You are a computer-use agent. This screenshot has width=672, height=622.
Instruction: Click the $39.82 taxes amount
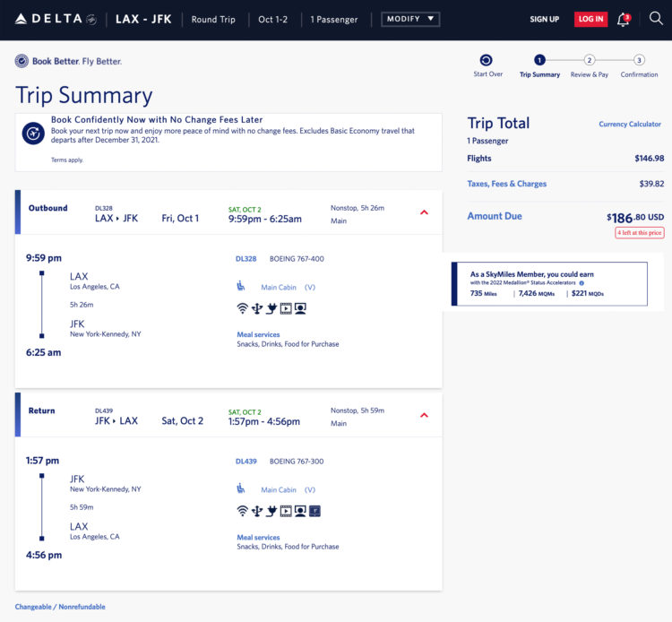point(651,184)
